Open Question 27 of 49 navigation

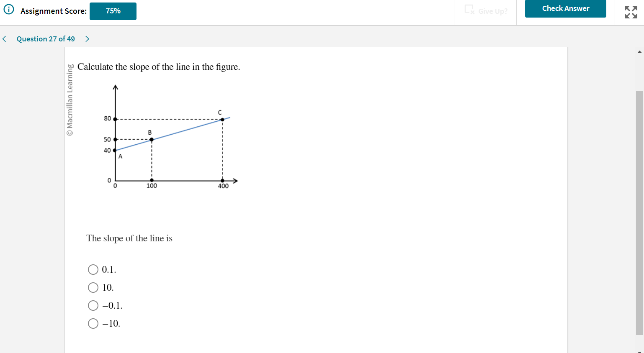(45, 38)
